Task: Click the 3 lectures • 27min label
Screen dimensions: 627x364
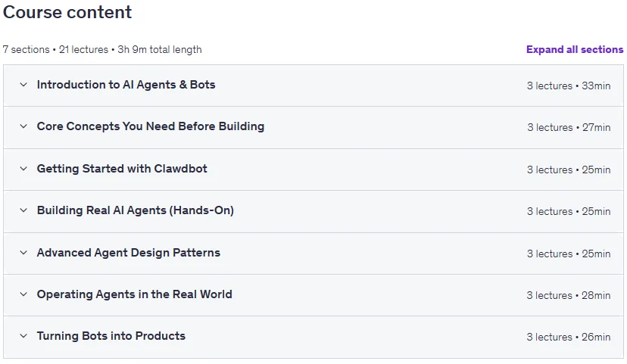Action: click(569, 127)
